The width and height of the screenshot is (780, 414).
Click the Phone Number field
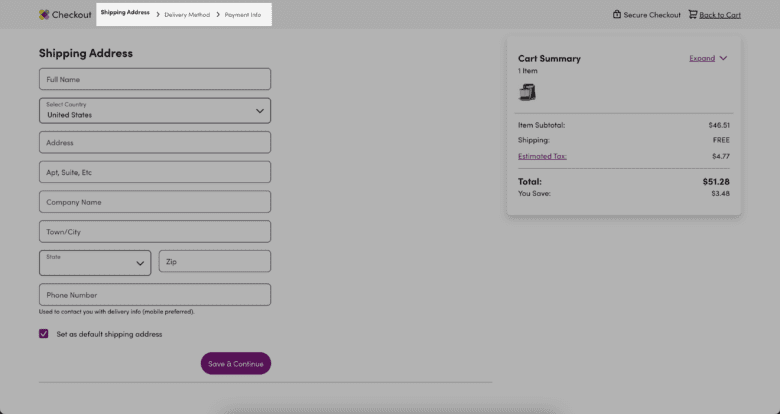(x=155, y=295)
